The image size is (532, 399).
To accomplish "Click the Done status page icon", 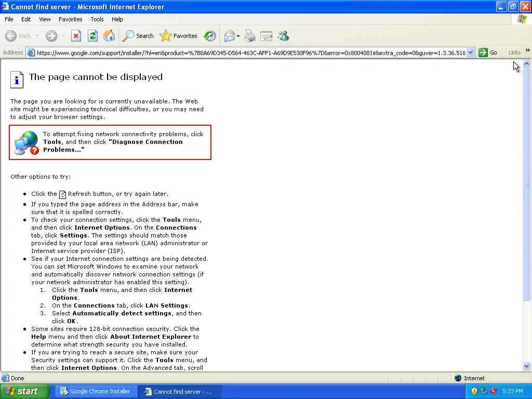I will point(5,378).
